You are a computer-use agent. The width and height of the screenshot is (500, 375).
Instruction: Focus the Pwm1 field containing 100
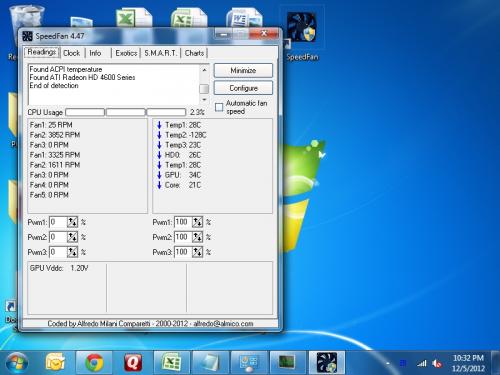point(183,222)
